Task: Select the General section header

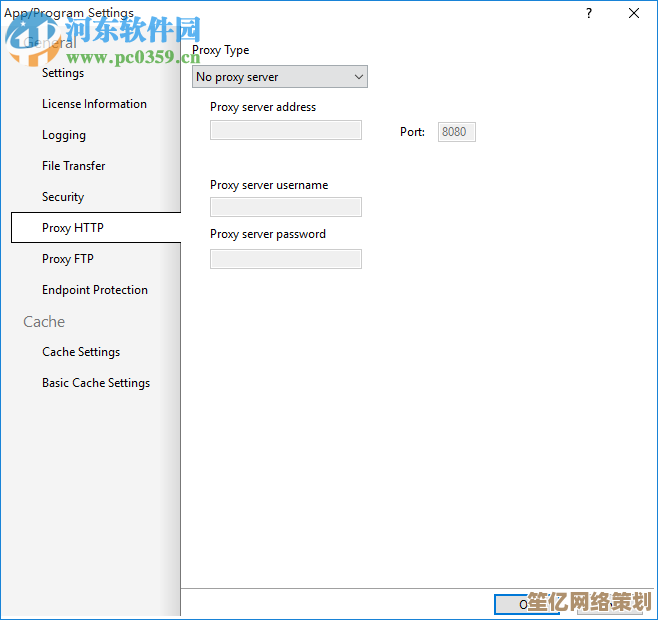Action: [x=50, y=43]
